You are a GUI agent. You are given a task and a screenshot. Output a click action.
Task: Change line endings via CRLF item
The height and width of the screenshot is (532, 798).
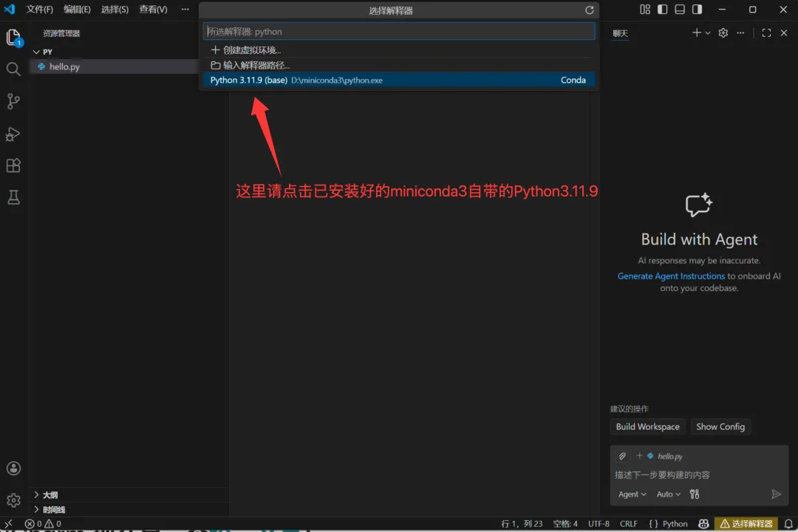point(629,523)
